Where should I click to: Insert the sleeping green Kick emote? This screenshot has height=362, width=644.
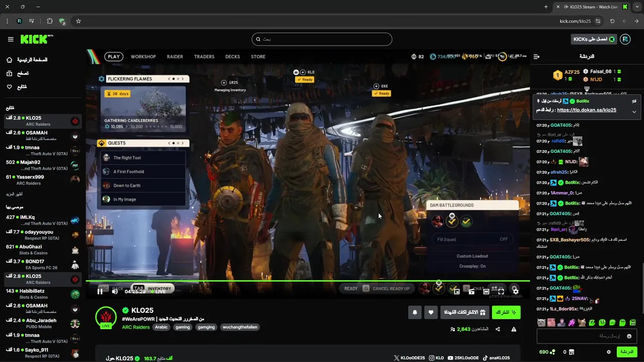coord(592,322)
